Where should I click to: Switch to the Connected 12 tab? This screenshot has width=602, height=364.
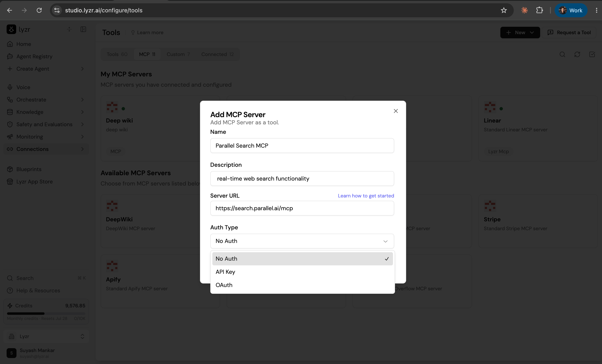(x=218, y=54)
